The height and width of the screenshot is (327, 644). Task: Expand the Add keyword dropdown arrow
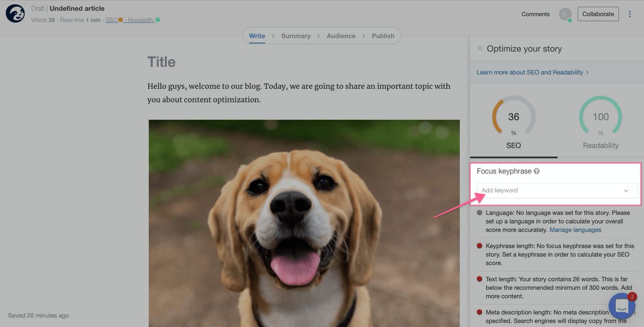pyautogui.click(x=626, y=191)
